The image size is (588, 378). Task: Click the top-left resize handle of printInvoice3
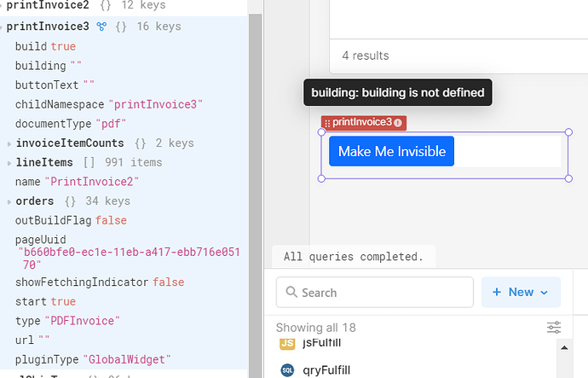click(321, 131)
